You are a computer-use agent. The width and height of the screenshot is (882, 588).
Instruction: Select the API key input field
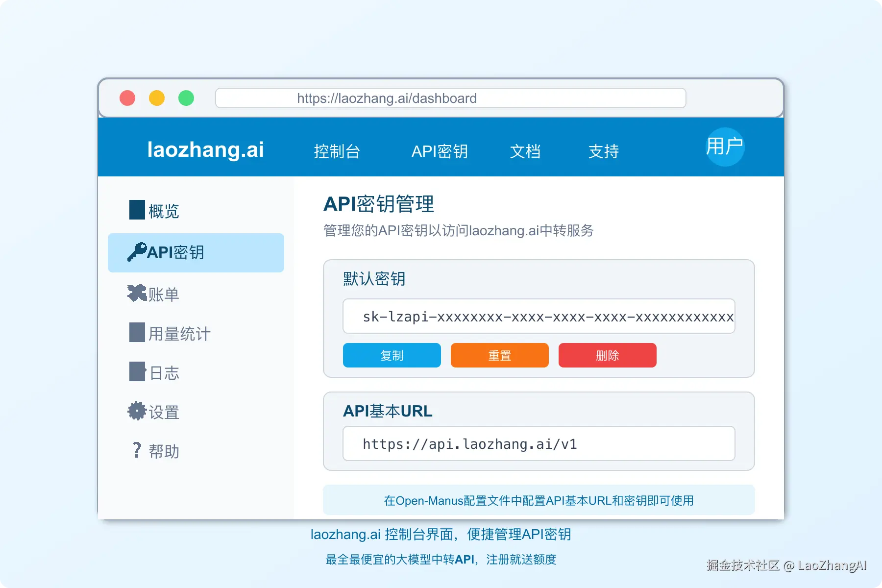(x=538, y=317)
